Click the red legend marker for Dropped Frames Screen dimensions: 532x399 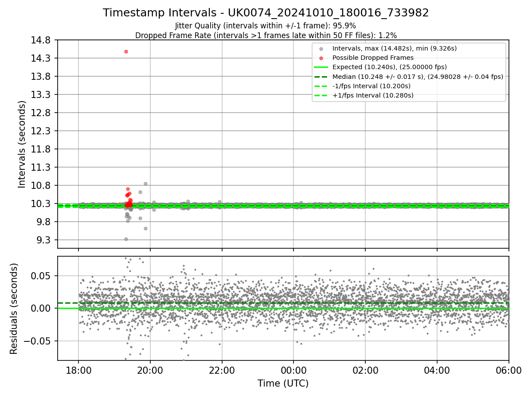(x=321, y=58)
